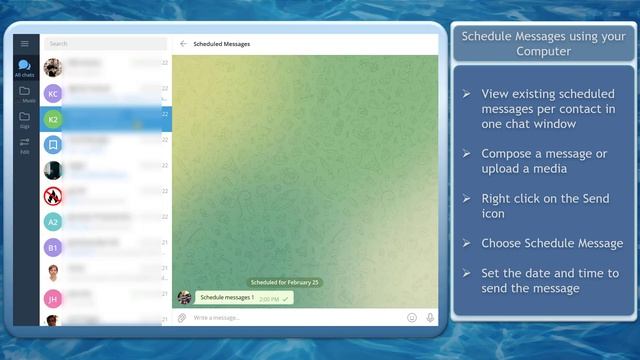Open chat with no-fire sign avatar
Image resolution: width=640 pixels, height=360 pixels.
[x=106, y=196]
